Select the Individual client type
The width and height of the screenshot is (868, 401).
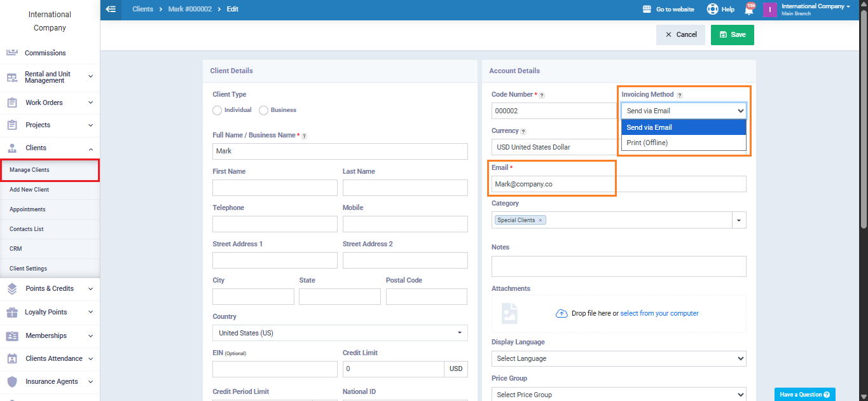217,110
